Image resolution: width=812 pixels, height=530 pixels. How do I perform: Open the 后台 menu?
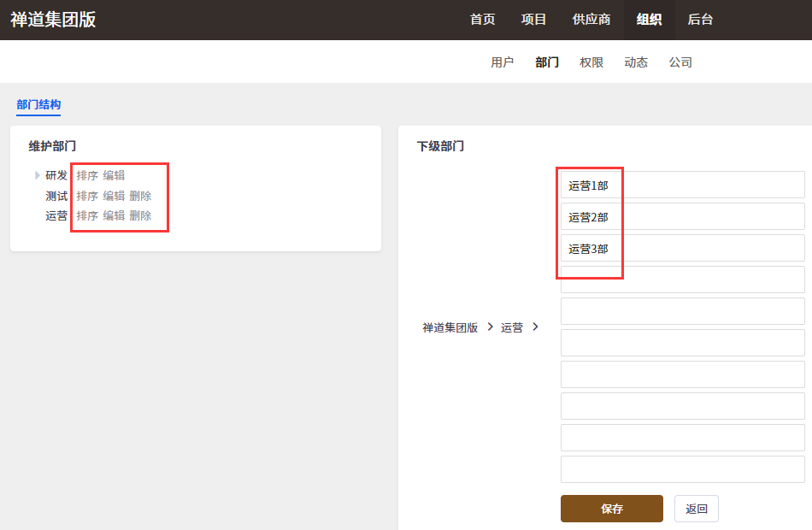(700, 20)
